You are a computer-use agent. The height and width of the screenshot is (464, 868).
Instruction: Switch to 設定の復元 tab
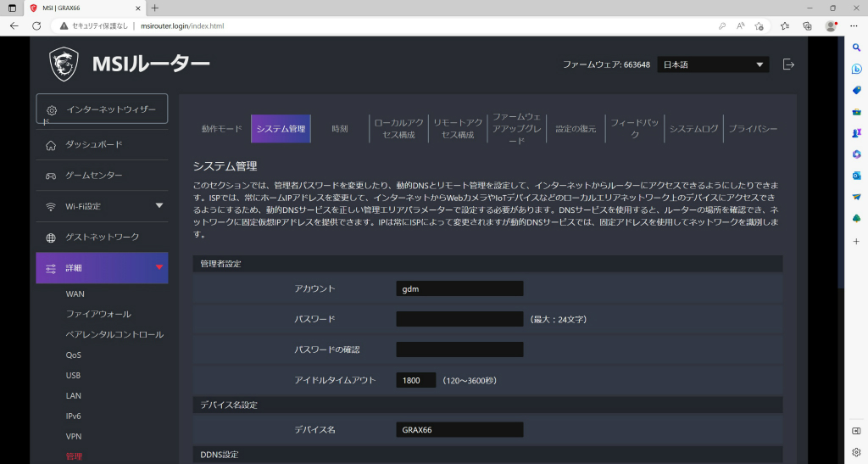pos(576,129)
